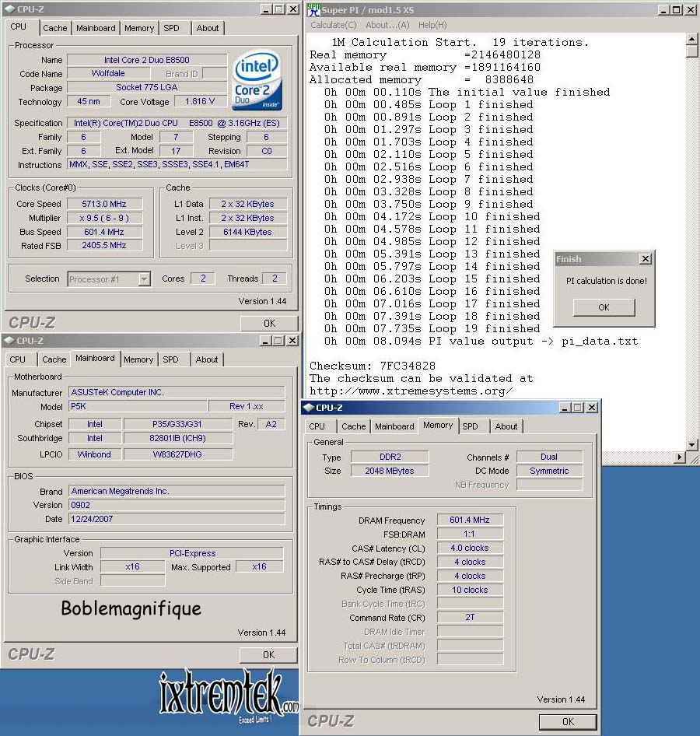Image resolution: width=700 pixels, height=736 pixels.
Task: Click the Multiplier value x 9.5 ( 6 - 9 )
Action: (x=104, y=219)
